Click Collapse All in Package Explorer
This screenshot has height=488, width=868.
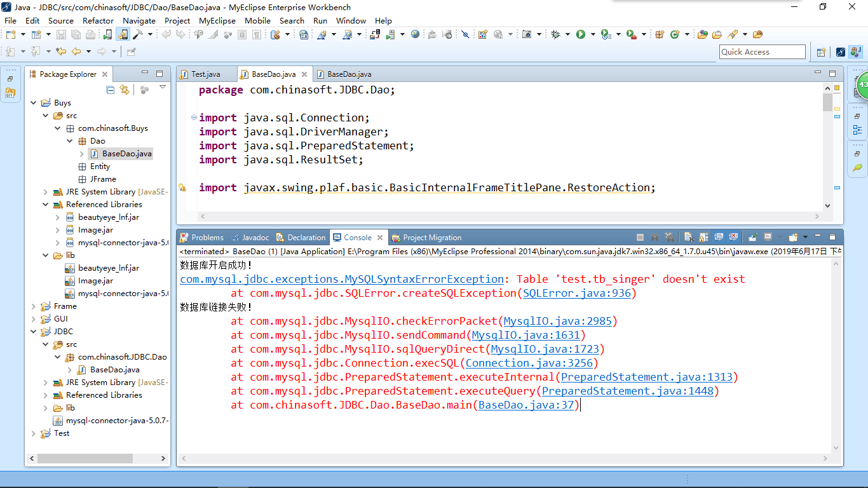click(x=111, y=90)
